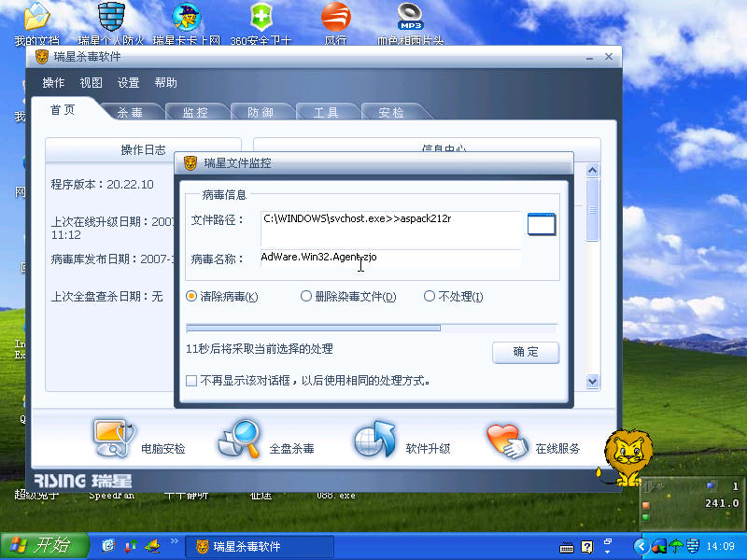Image resolution: width=747 pixels, height=560 pixels.
Task: Check 不再显示该对话框 checkbox
Action: point(191,381)
